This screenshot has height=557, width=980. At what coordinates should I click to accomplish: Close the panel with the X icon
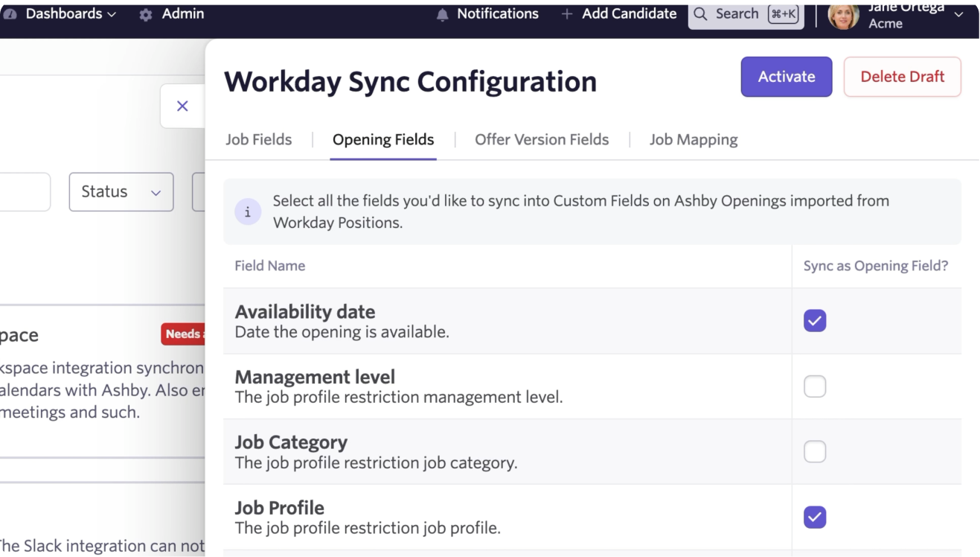point(182,106)
